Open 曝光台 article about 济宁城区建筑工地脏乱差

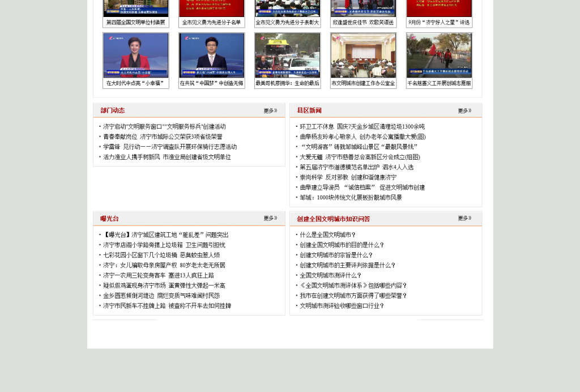pyautogui.click(x=164, y=235)
